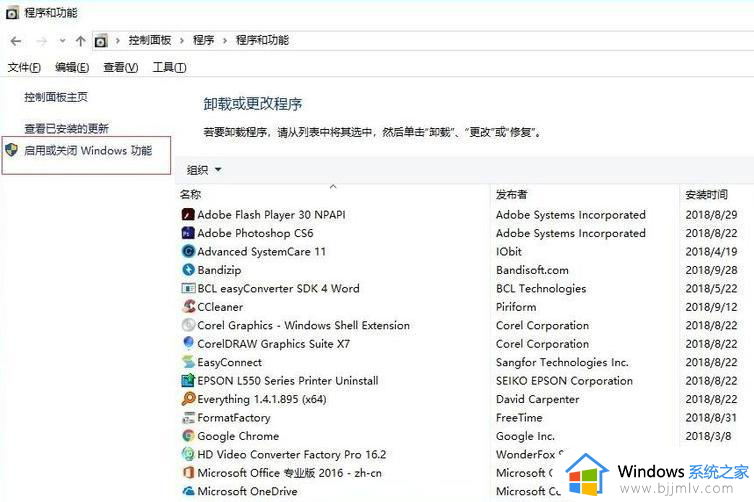Open the 组织 dropdown menu

point(203,170)
